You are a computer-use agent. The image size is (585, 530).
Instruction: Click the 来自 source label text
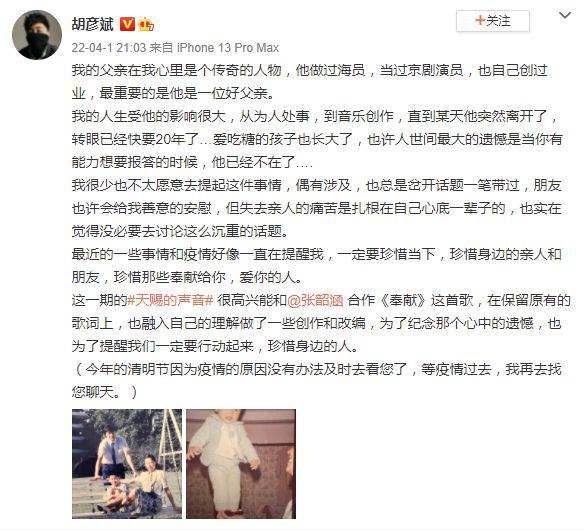pos(161,48)
